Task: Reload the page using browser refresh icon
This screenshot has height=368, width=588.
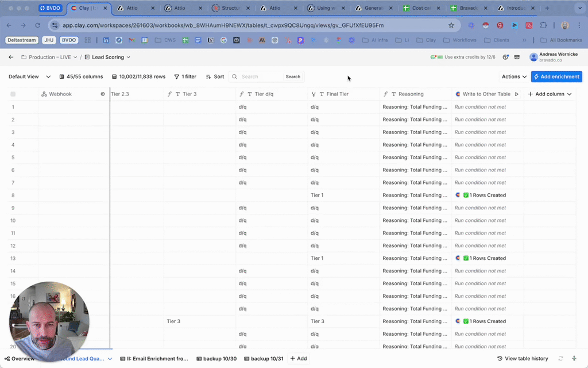Action: coord(38,25)
